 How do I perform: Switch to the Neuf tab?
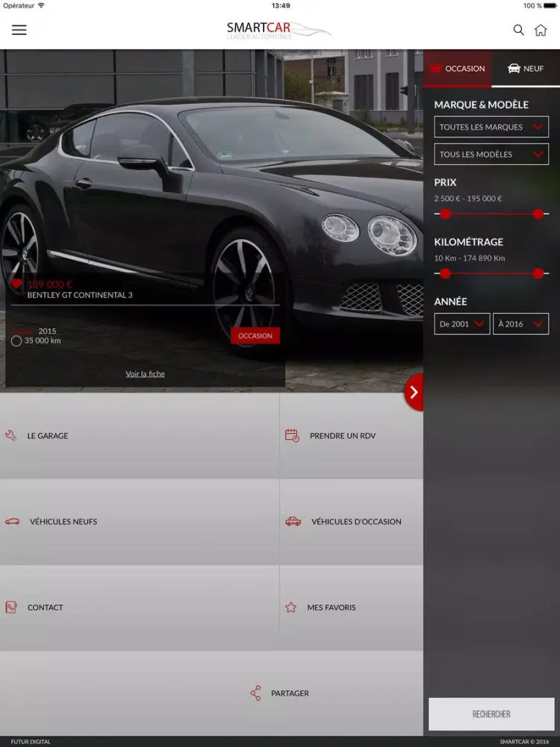click(x=526, y=69)
